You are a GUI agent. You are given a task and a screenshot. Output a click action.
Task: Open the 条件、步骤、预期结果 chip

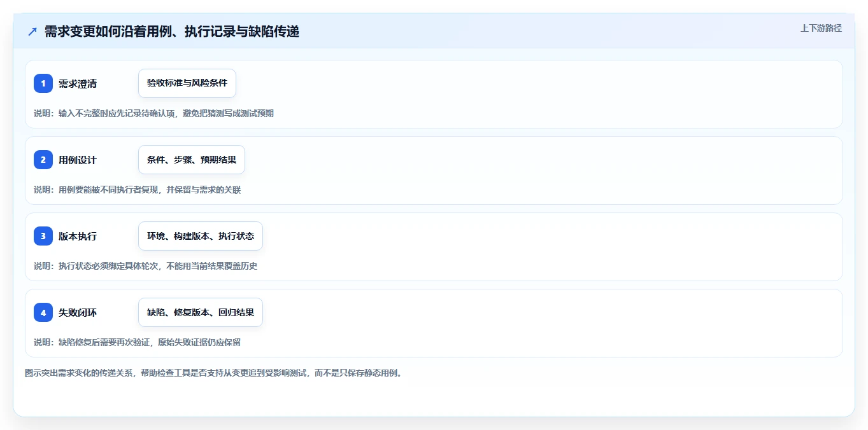tap(192, 160)
